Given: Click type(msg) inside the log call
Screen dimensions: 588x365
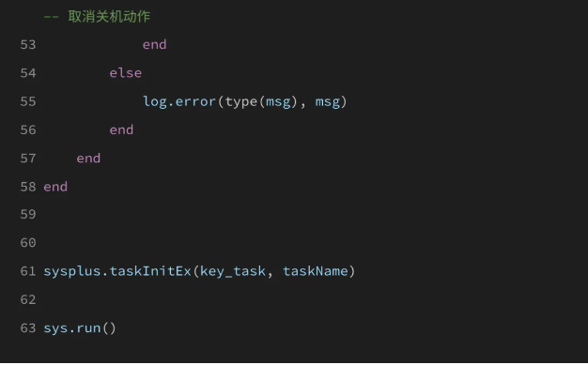Looking at the screenshot, I should pos(261,101).
